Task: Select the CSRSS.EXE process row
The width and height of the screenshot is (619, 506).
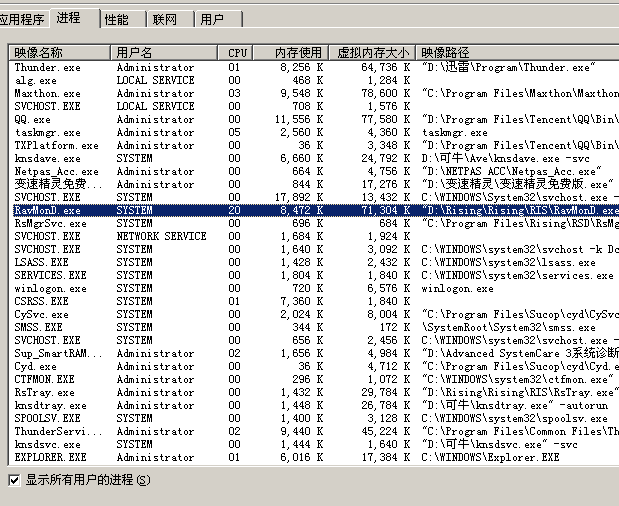Action: (314, 301)
